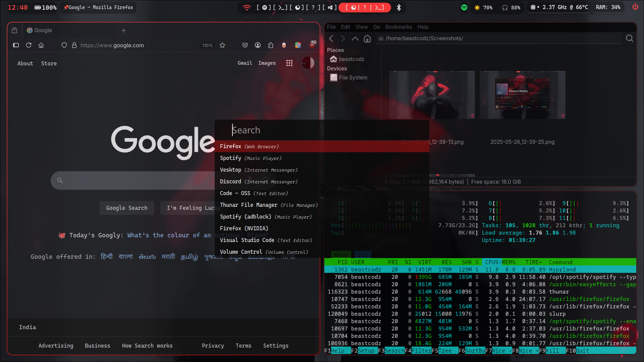Open Google Images link
This screenshot has height=362, width=644.
point(267,63)
